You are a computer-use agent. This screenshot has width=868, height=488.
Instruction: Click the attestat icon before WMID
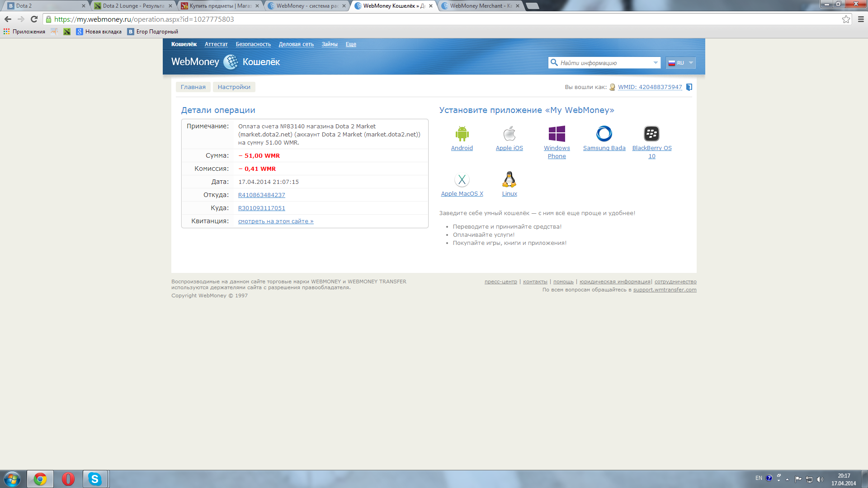click(x=612, y=87)
